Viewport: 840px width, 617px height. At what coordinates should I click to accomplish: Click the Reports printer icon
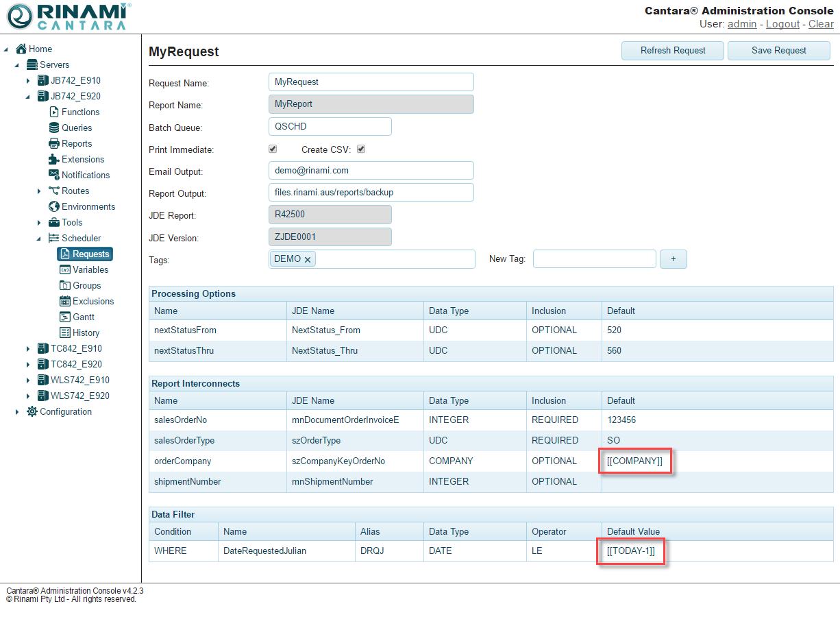click(x=54, y=143)
